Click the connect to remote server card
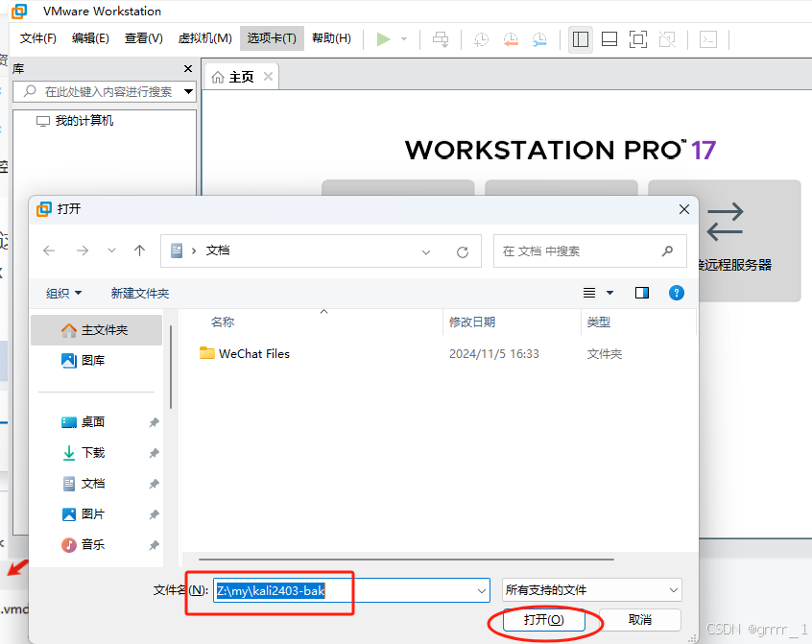The height and width of the screenshot is (644, 812). (750, 241)
